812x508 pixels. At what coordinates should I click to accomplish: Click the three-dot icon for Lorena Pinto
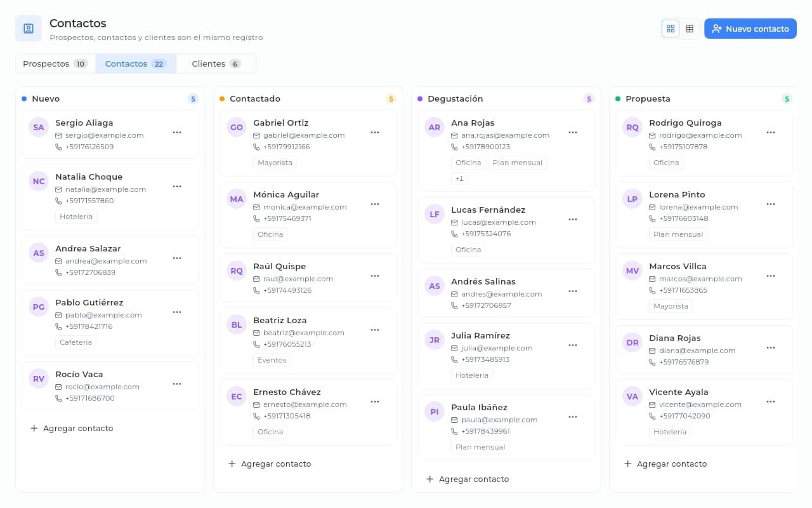771,204
